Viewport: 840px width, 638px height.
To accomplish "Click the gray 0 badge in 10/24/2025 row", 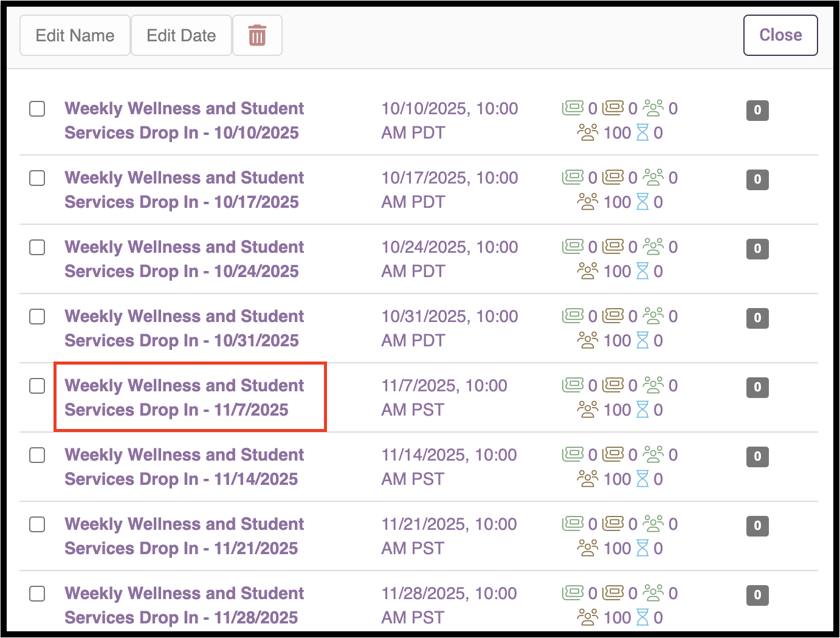I will [x=757, y=249].
